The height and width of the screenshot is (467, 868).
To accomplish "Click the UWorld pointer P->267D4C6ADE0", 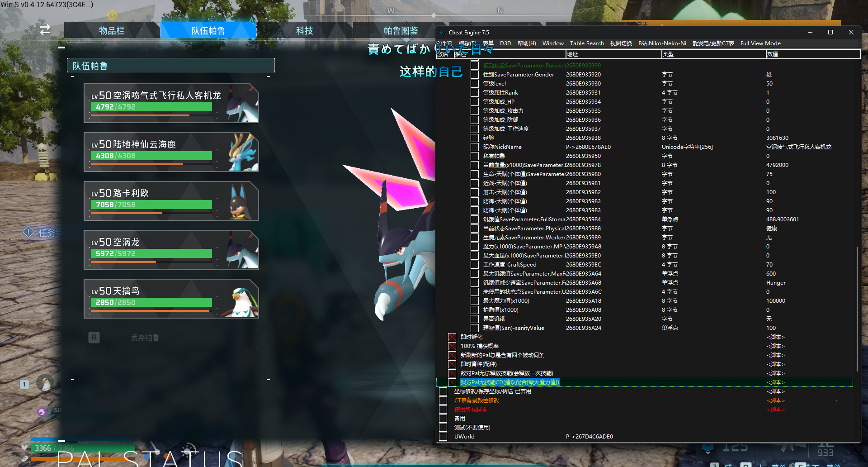I will pyautogui.click(x=589, y=437).
